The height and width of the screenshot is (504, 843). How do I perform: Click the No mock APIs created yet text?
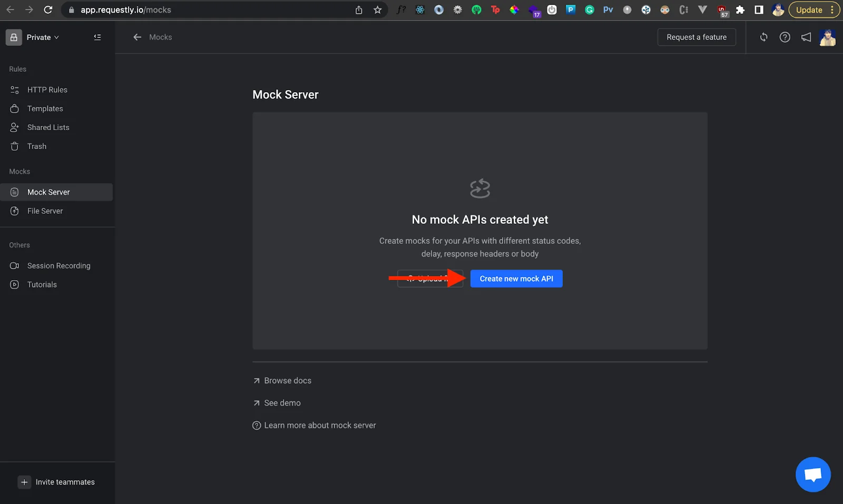(480, 220)
